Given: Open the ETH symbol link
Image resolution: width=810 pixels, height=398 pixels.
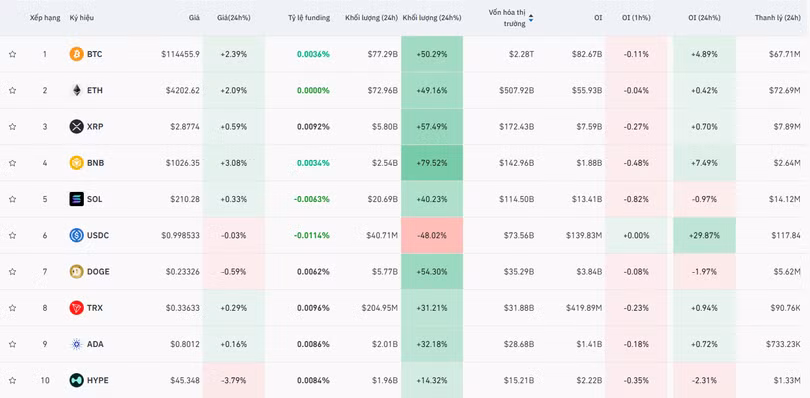Looking at the screenshot, I should pyautogui.click(x=95, y=90).
